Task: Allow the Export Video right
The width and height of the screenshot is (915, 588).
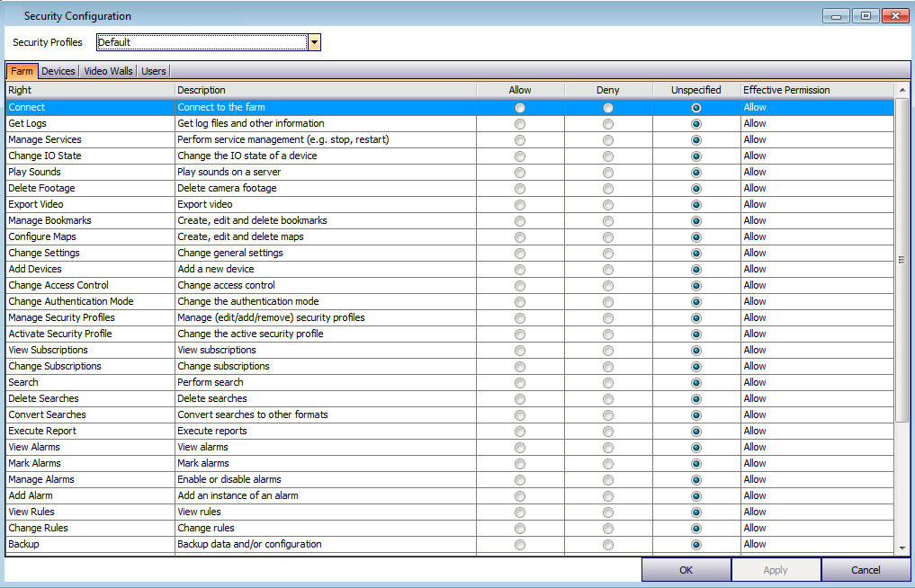Action: click(x=520, y=205)
